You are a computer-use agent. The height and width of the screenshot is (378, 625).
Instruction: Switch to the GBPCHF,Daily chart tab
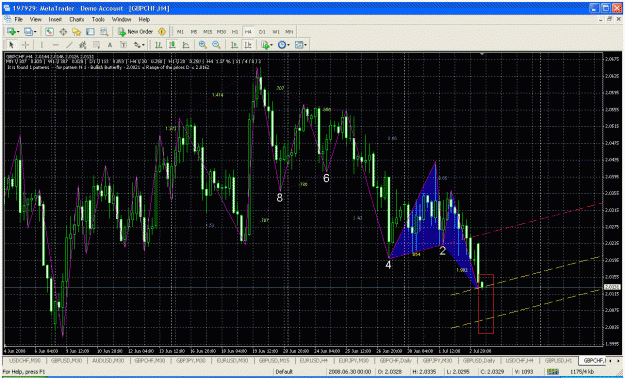pos(395,360)
